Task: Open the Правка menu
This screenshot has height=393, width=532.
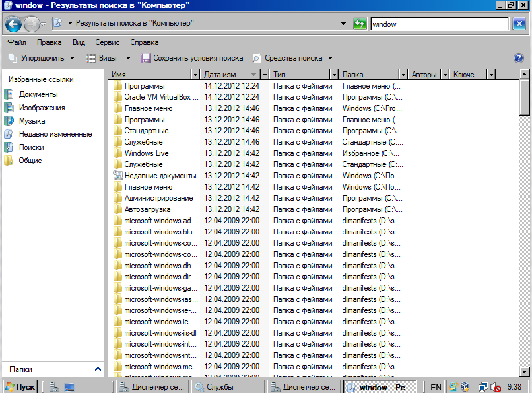Action: click(50, 42)
